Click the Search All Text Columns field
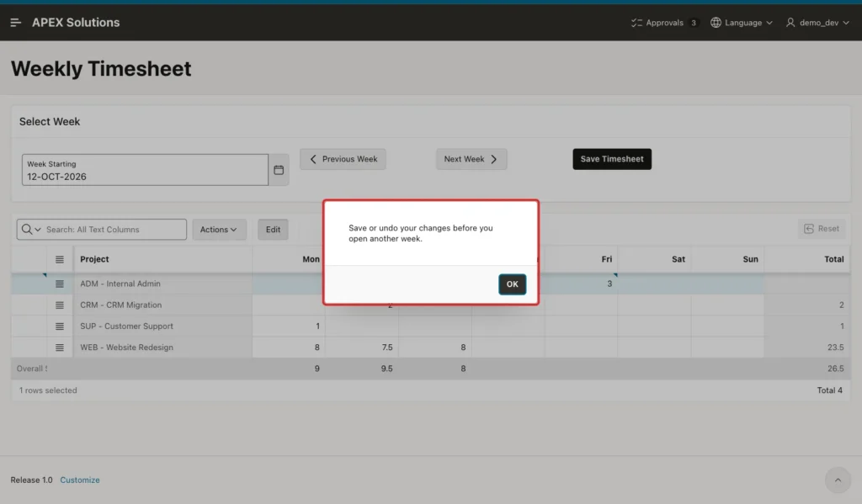 click(114, 229)
